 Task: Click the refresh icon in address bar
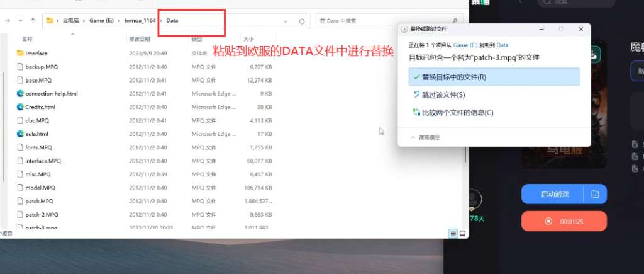coord(302,21)
